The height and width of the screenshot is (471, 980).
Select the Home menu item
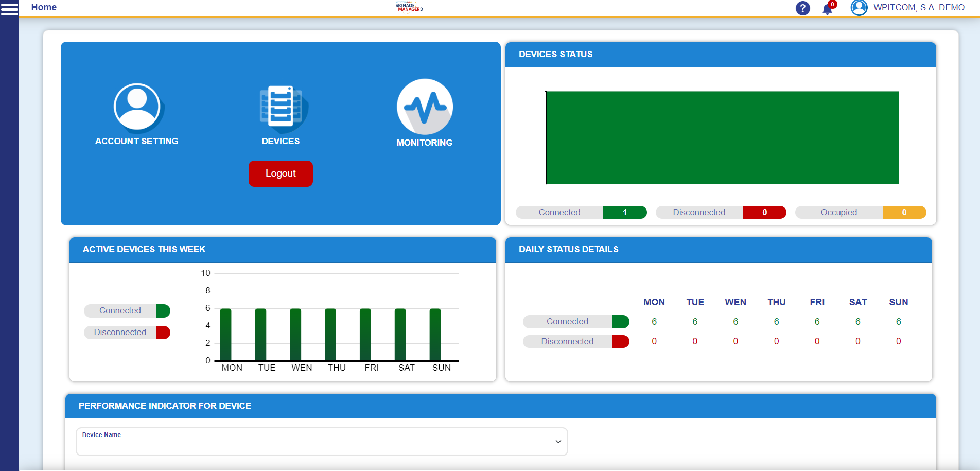(x=44, y=7)
